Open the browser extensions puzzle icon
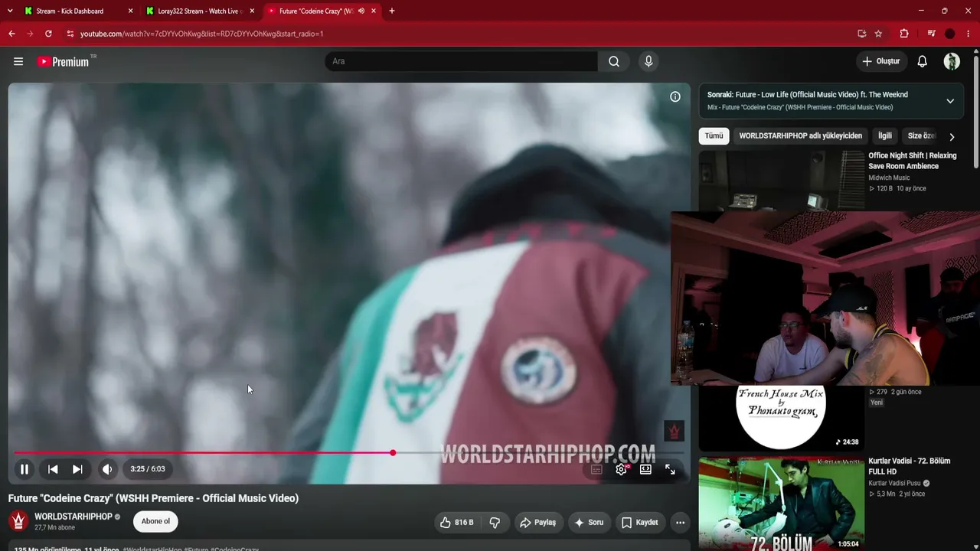 tap(904, 34)
